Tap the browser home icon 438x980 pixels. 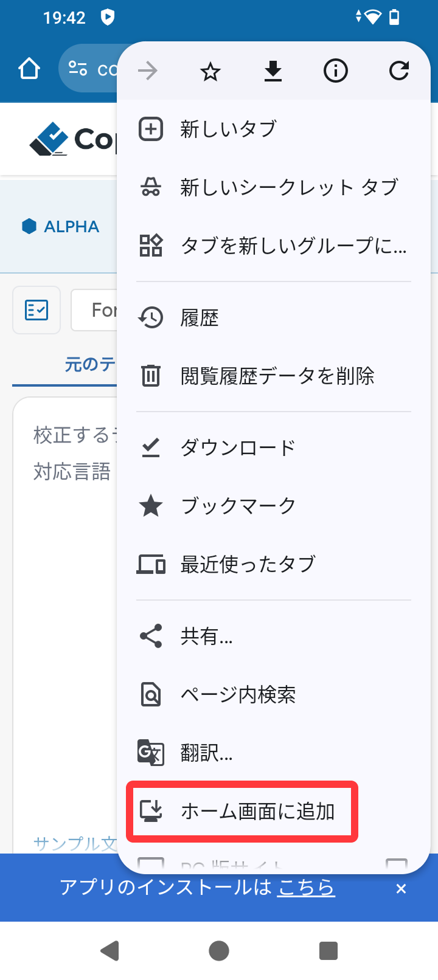tap(29, 69)
